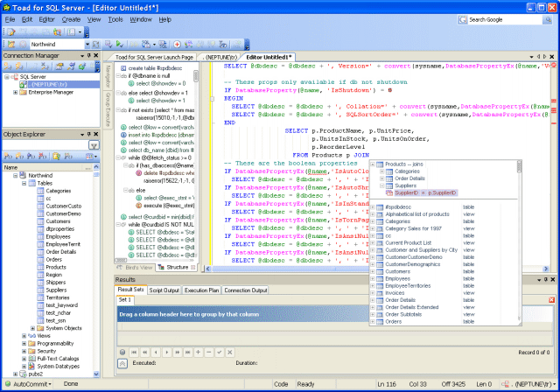Open the Tools menu
This screenshot has height=392, width=560.
click(115, 19)
